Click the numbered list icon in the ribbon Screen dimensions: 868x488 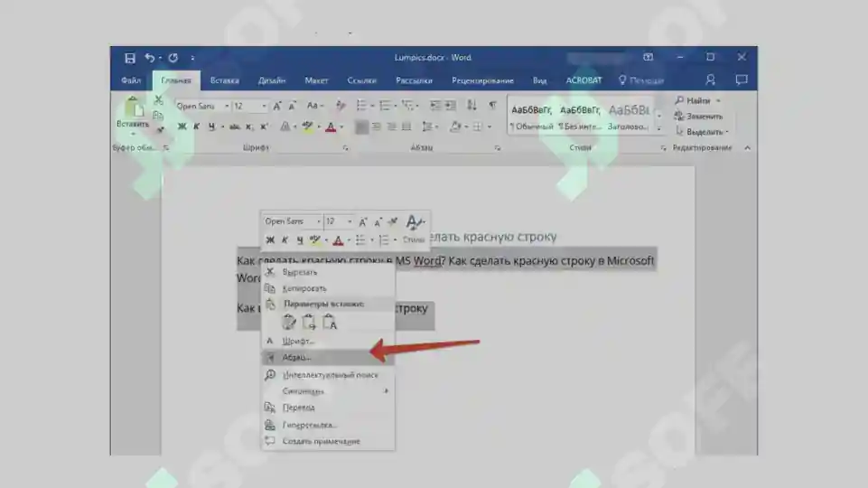[384, 105]
